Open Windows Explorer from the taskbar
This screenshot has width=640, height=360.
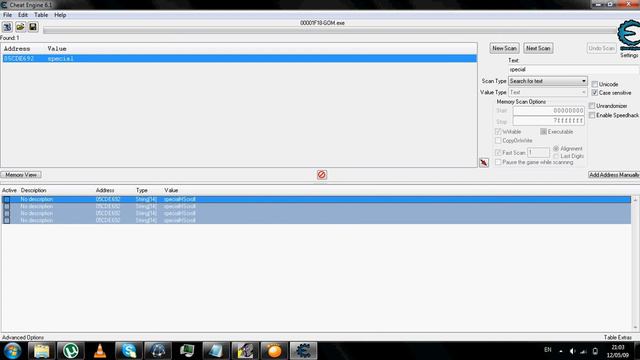tap(41, 351)
